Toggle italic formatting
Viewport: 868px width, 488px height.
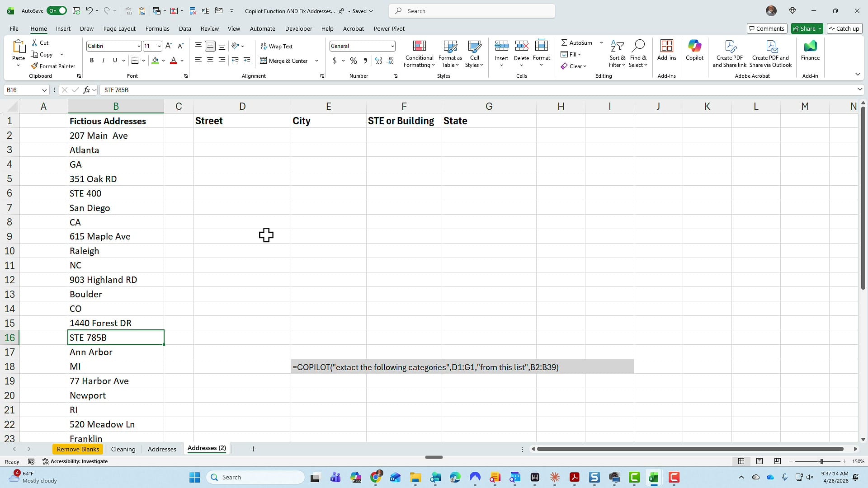click(103, 60)
